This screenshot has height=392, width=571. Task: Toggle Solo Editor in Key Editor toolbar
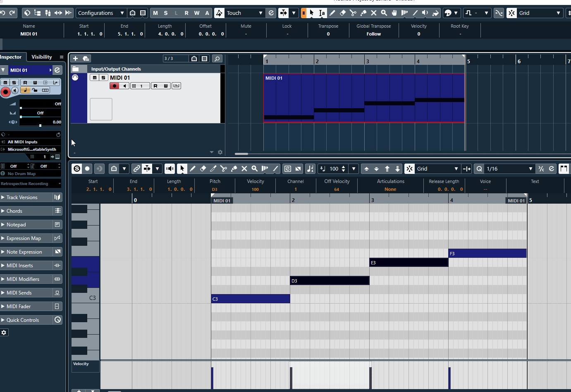tap(77, 169)
